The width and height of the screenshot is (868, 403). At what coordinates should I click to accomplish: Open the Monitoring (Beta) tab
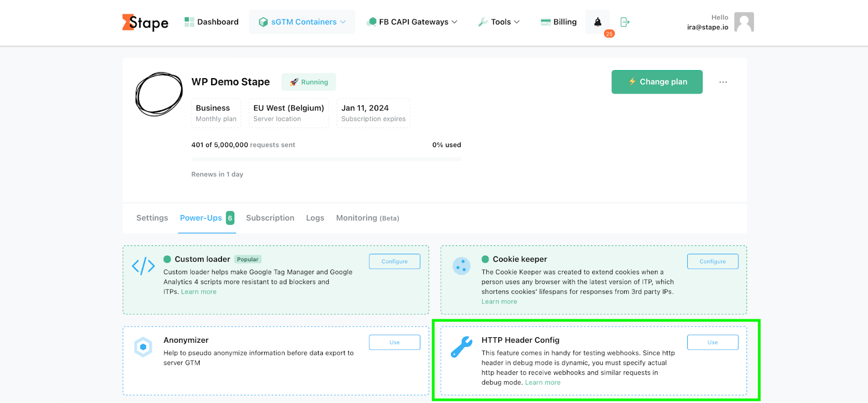pos(368,218)
